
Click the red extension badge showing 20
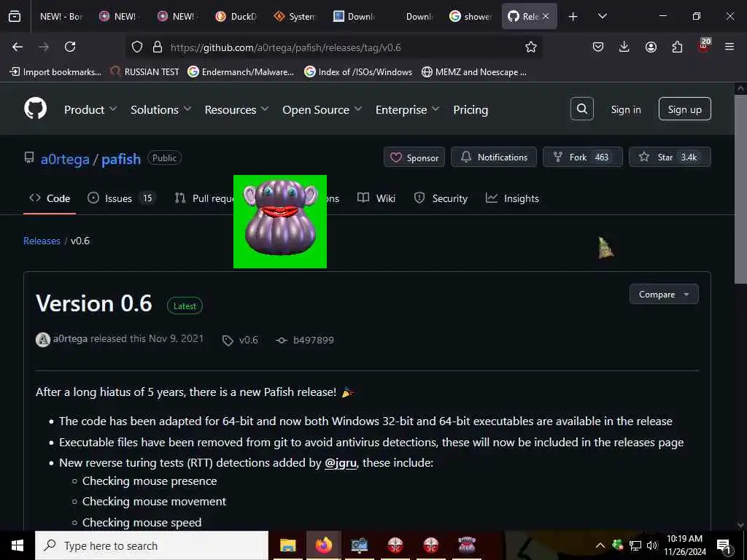(x=704, y=45)
